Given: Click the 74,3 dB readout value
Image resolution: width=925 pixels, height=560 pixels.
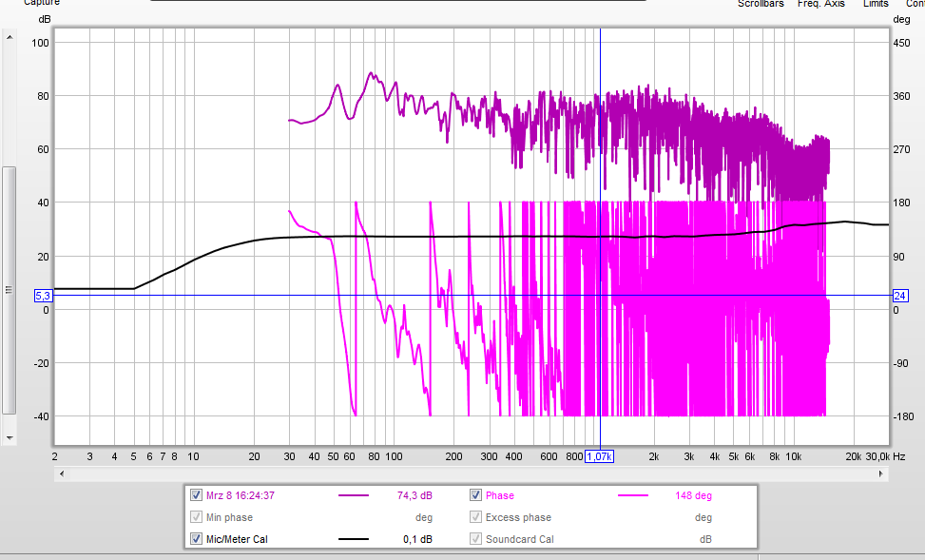Looking at the screenshot, I should [414, 495].
